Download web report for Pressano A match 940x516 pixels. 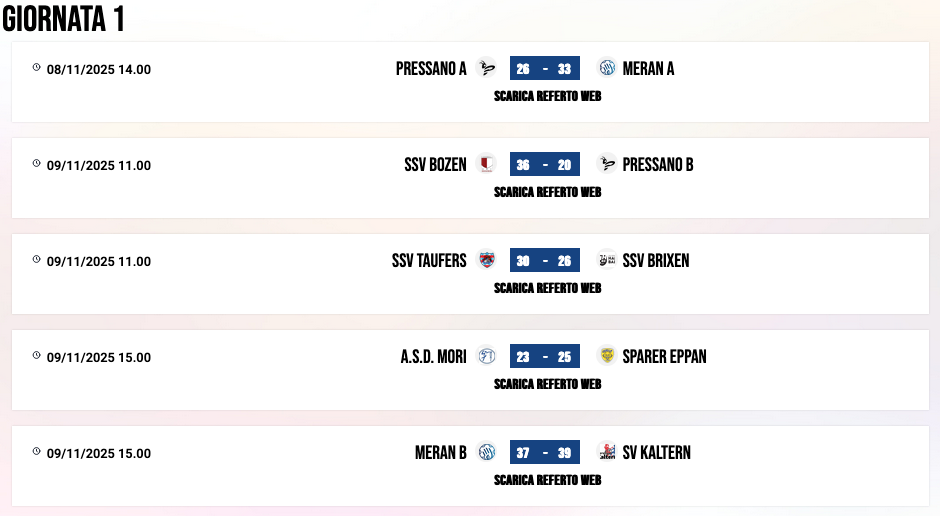click(547, 97)
